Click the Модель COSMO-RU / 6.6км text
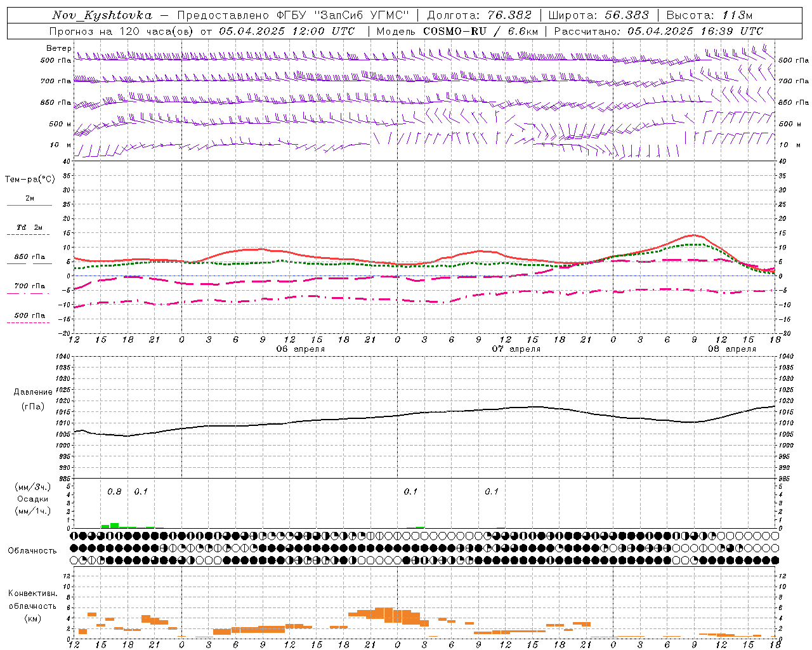 [x=457, y=31]
